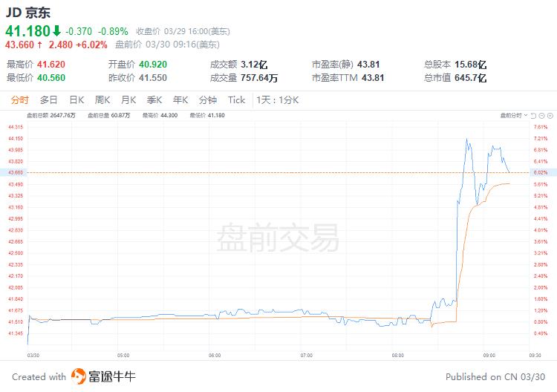The height and width of the screenshot is (392, 557).
Task: Click the +6.02% pre-market change
Action: tap(91, 45)
